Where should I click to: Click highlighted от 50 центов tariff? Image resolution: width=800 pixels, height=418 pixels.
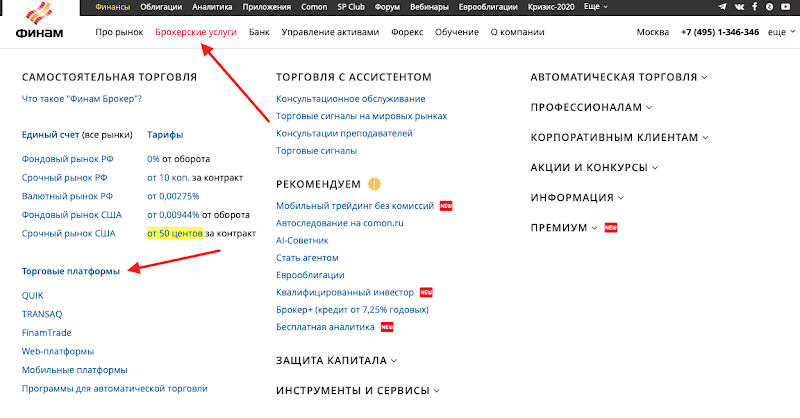click(175, 233)
